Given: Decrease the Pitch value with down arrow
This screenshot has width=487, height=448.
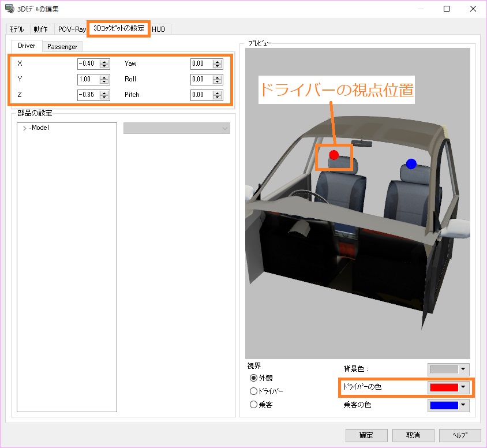Looking at the screenshot, I should [217, 97].
